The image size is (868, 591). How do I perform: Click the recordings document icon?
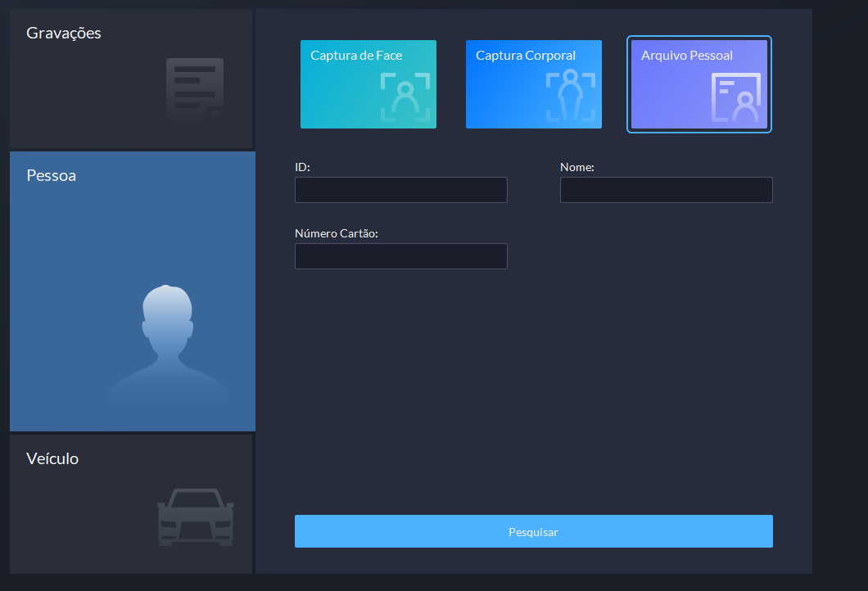coord(195,91)
